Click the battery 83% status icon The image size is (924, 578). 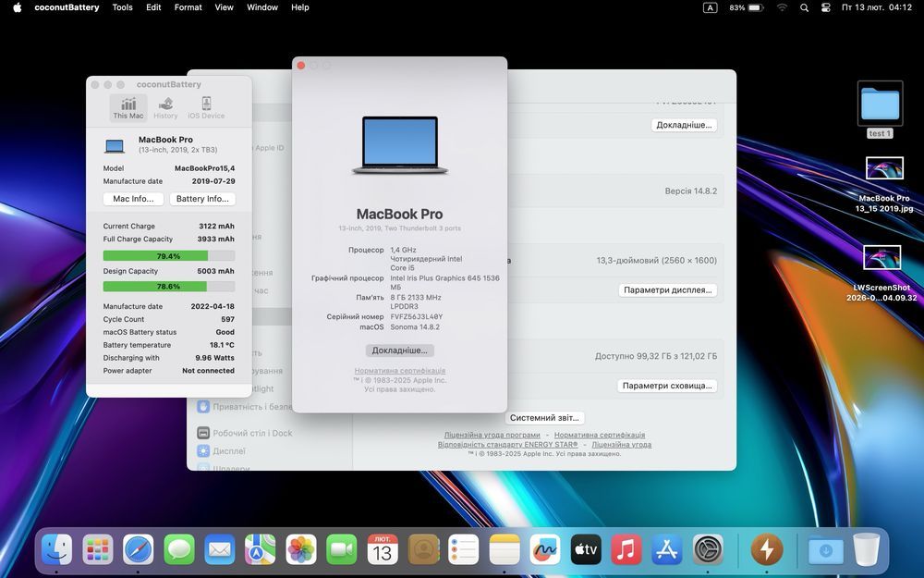(747, 7)
